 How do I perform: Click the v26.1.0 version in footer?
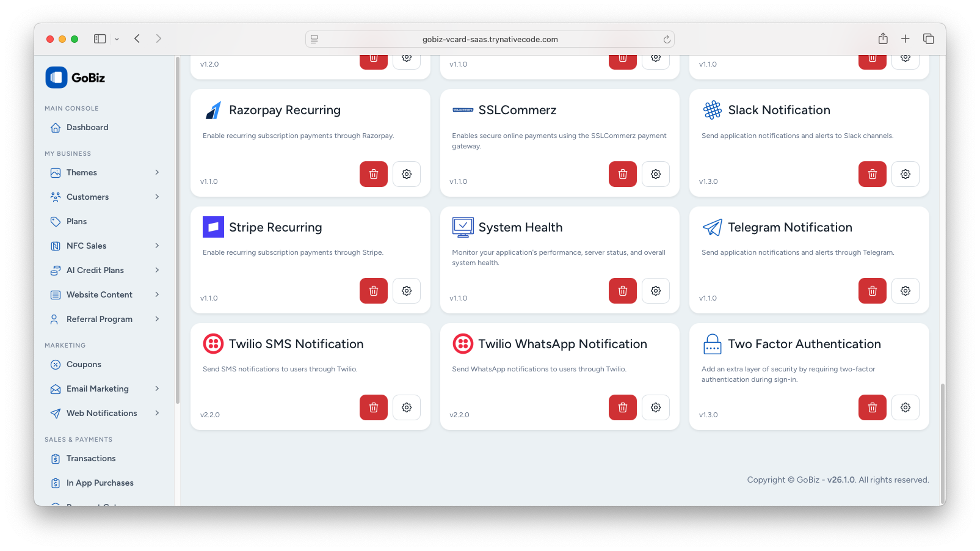[841, 480]
